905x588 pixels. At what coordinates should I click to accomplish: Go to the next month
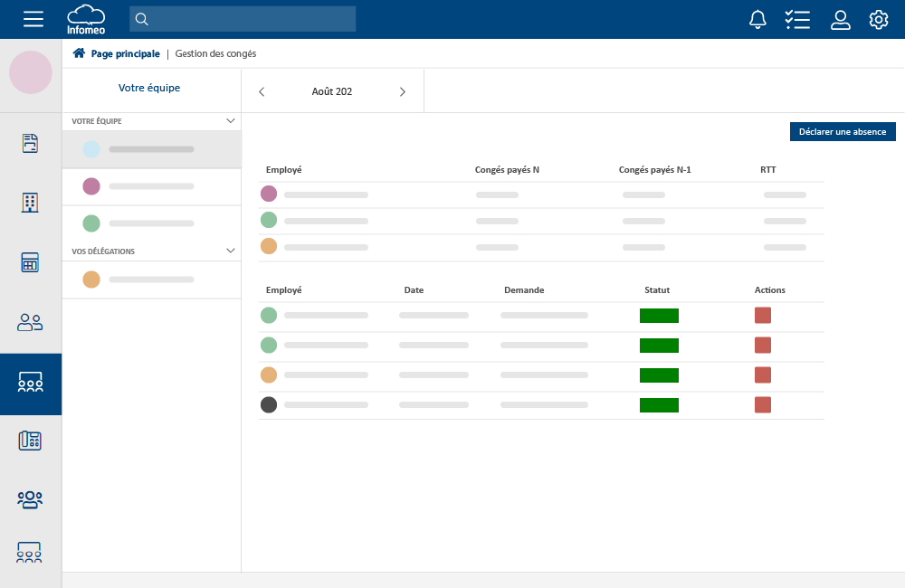coord(403,91)
